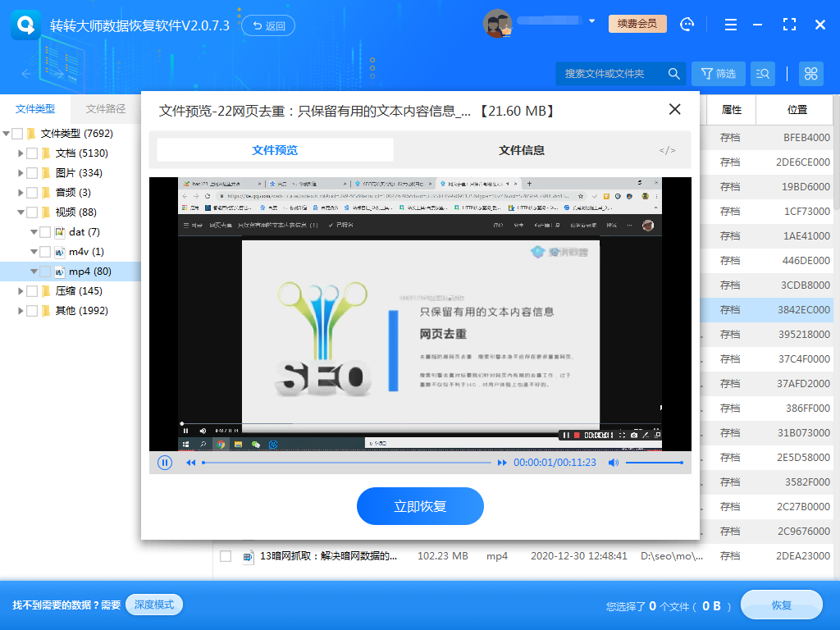840x630 pixels.
Task: Adjust the preview volume slider
Action: [654, 463]
